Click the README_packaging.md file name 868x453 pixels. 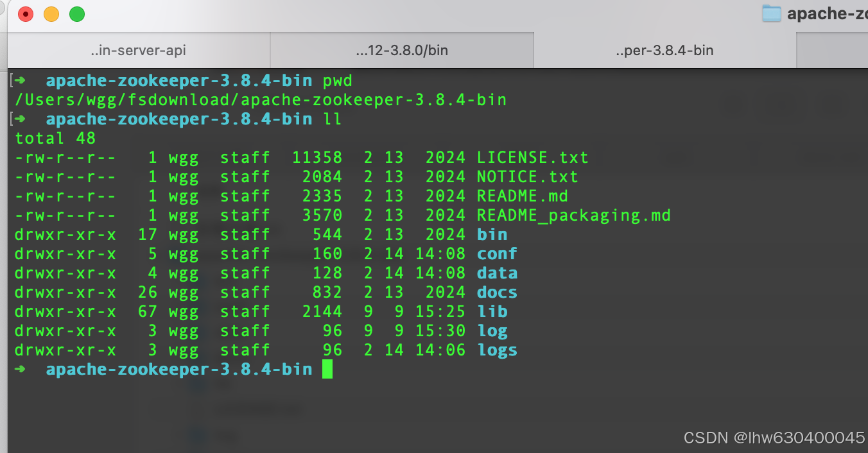click(573, 216)
